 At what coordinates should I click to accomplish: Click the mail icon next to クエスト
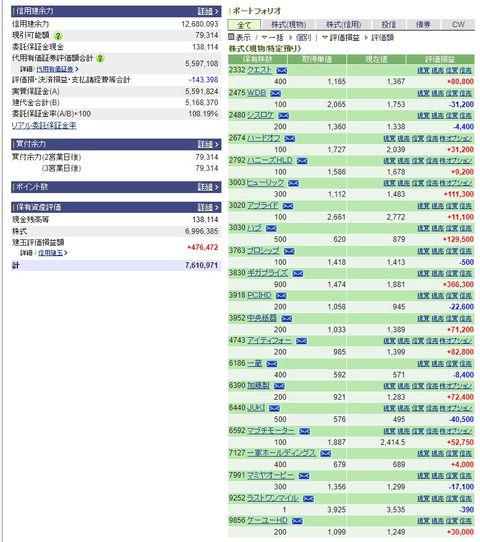(282, 71)
